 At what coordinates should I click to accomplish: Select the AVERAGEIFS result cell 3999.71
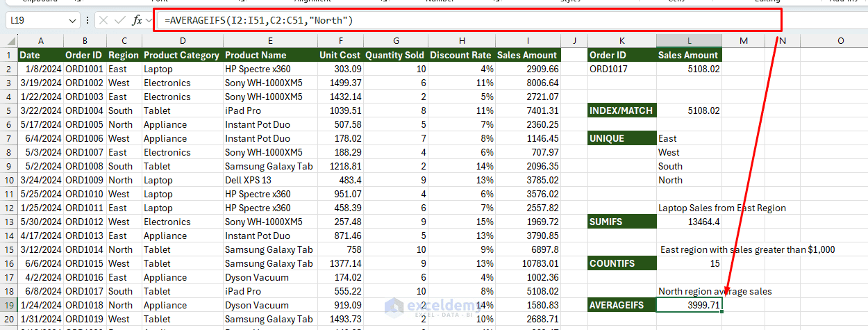[689, 305]
